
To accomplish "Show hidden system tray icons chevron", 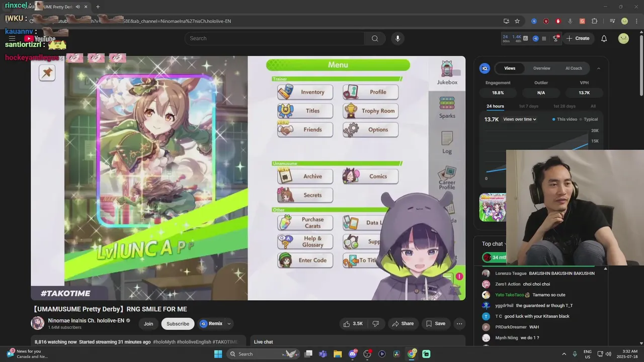I will (563, 354).
